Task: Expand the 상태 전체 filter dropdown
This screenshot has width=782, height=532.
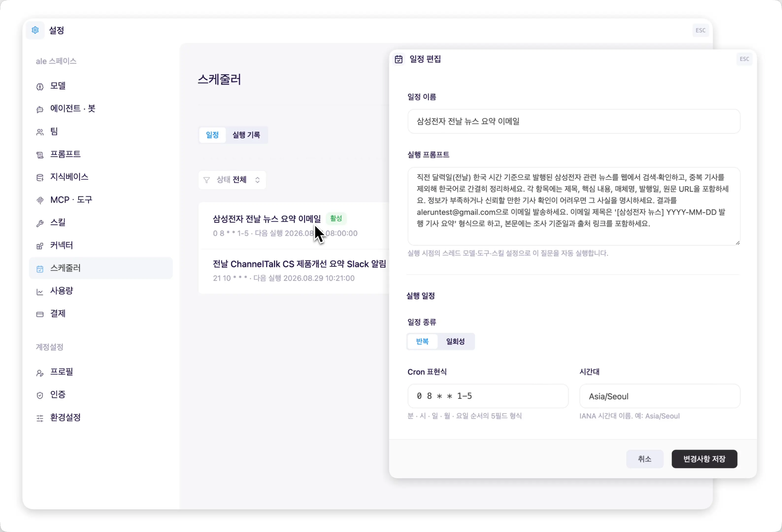Action: point(232,180)
